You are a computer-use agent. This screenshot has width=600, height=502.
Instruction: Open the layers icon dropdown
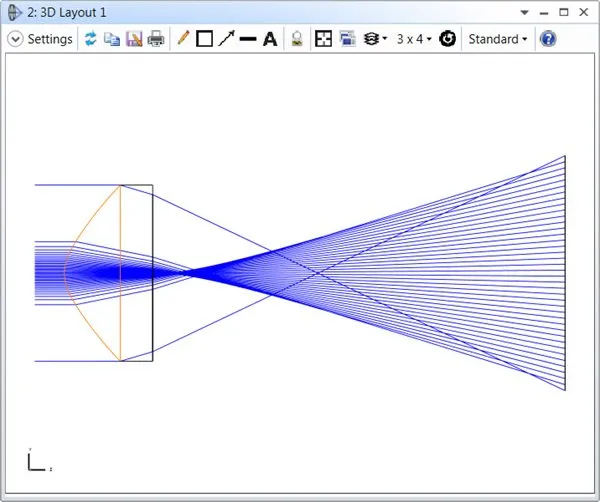376,39
